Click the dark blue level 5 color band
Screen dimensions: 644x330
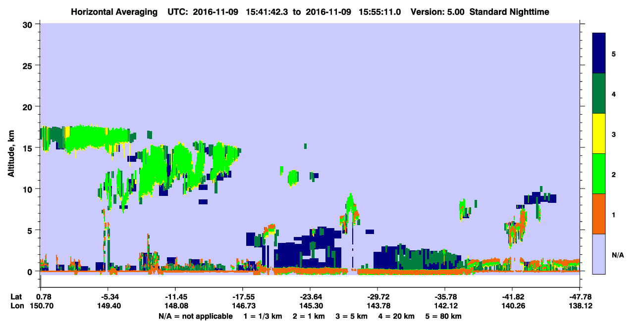599,53
